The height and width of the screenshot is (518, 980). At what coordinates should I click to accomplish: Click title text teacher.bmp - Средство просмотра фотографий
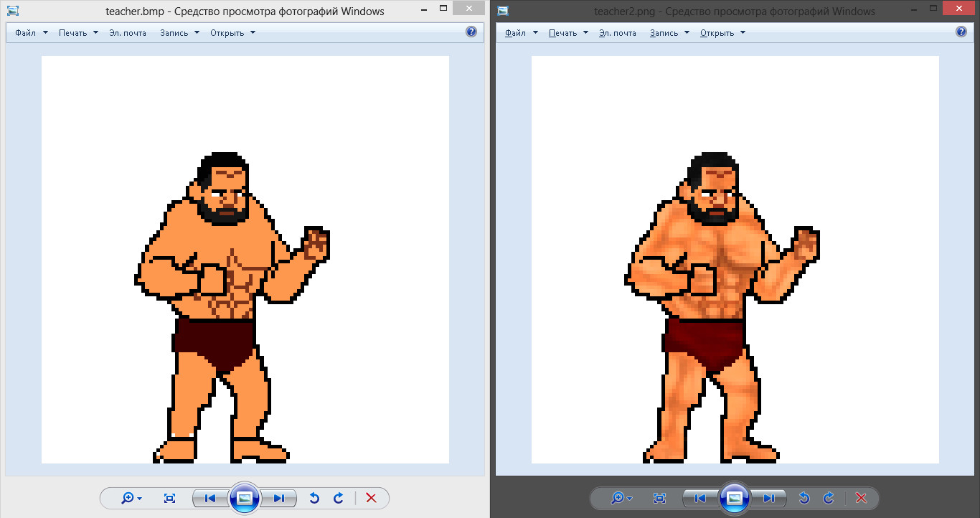(245, 11)
